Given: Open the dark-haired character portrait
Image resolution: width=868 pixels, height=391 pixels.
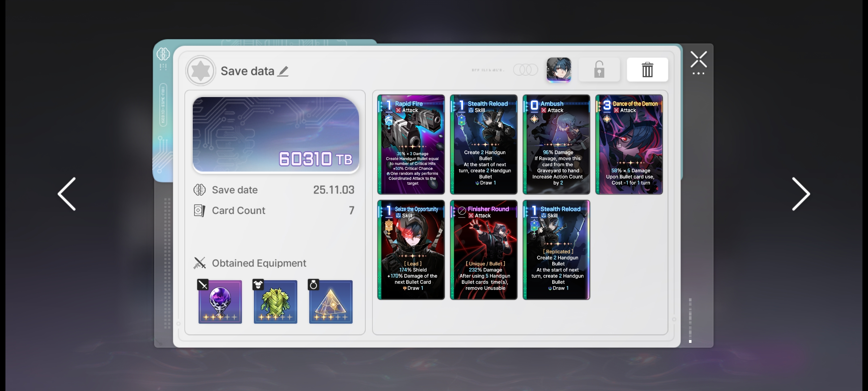Looking at the screenshot, I should click(558, 70).
